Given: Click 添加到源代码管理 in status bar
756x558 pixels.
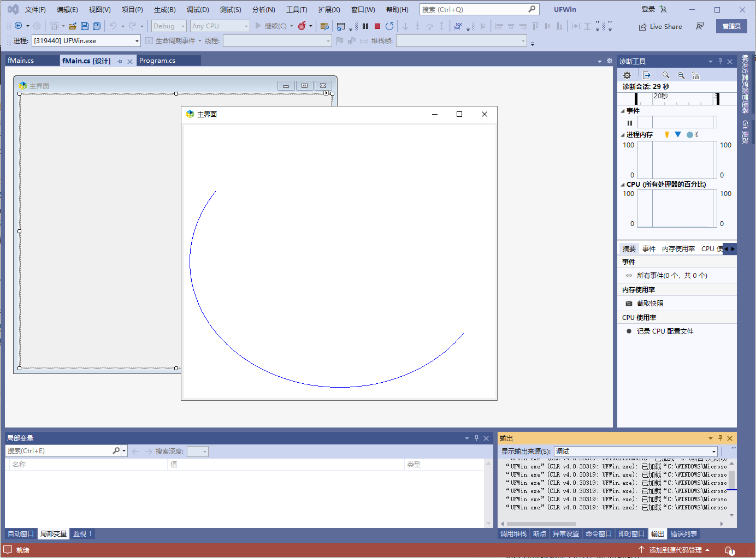Looking at the screenshot, I should coord(675,550).
